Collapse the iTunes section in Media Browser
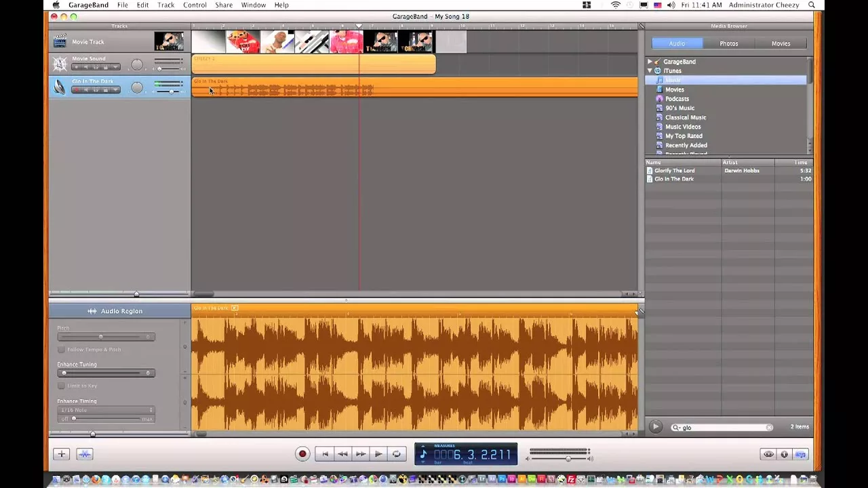Viewport: 868px width, 488px height. [650, 70]
